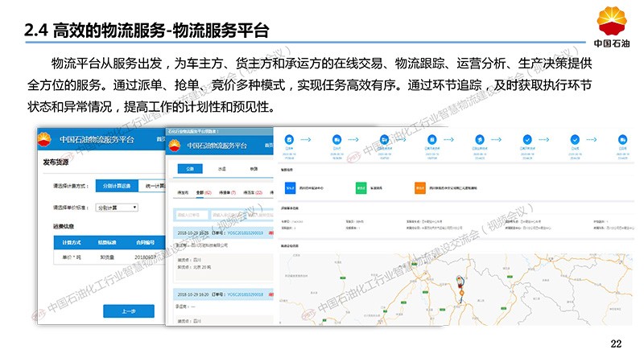This screenshot has height=362, width=644.
Task: Switch to the 公路 transport tab
Action: point(190,169)
